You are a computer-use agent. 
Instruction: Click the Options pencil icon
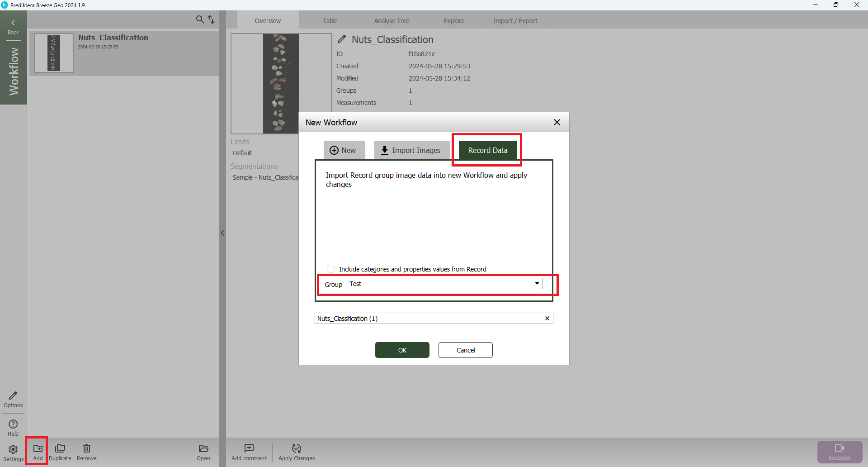(x=13, y=396)
